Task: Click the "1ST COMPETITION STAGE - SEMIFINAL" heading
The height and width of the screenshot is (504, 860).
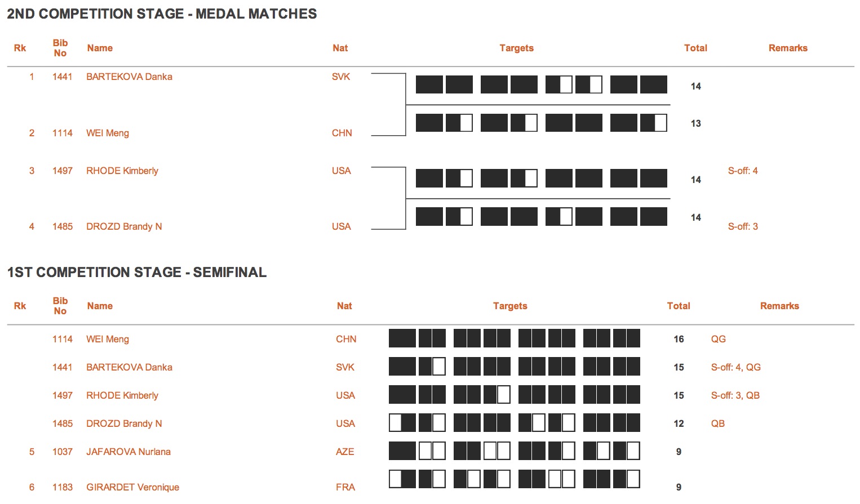Action: point(137,273)
